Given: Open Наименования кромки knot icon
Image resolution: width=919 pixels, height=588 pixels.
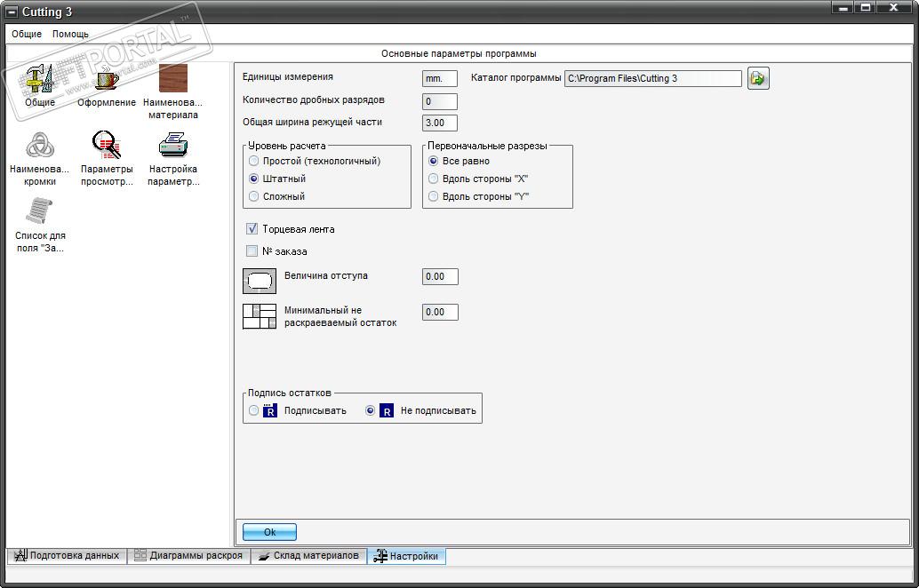Looking at the screenshot, I should [40, 145].
